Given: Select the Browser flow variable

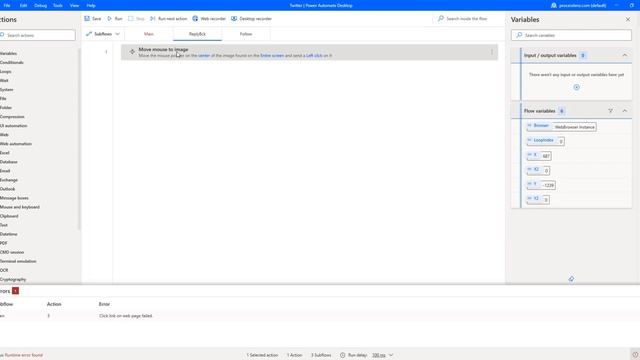Looking at the screenshot, I should pyautogui.click(x=561, y=127).
